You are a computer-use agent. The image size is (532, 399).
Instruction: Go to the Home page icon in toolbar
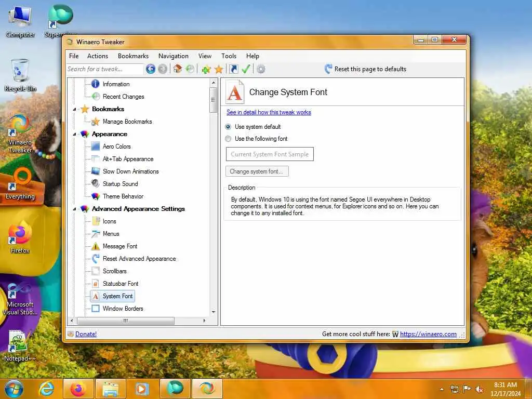178,69
